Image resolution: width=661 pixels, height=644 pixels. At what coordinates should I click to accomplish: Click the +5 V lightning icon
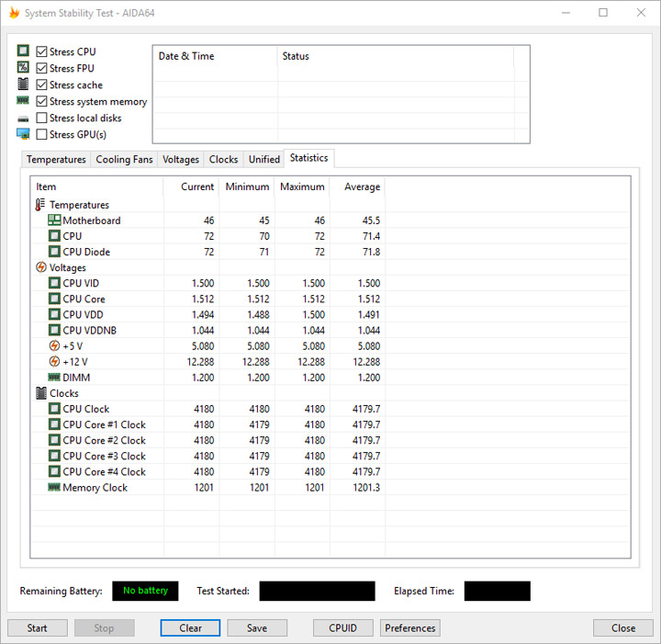pos(54,345)
